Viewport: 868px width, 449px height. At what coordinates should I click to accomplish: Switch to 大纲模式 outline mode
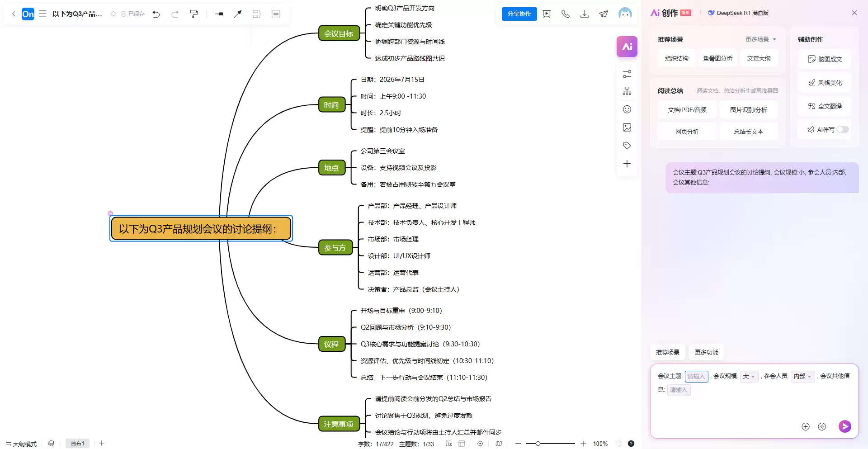coord(21,444)
